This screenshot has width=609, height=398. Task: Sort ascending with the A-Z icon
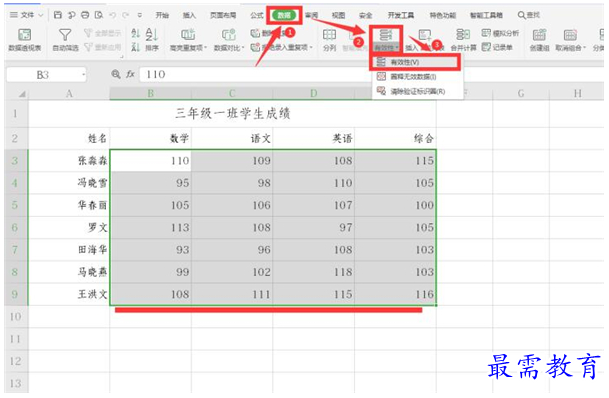pos(136,33)
